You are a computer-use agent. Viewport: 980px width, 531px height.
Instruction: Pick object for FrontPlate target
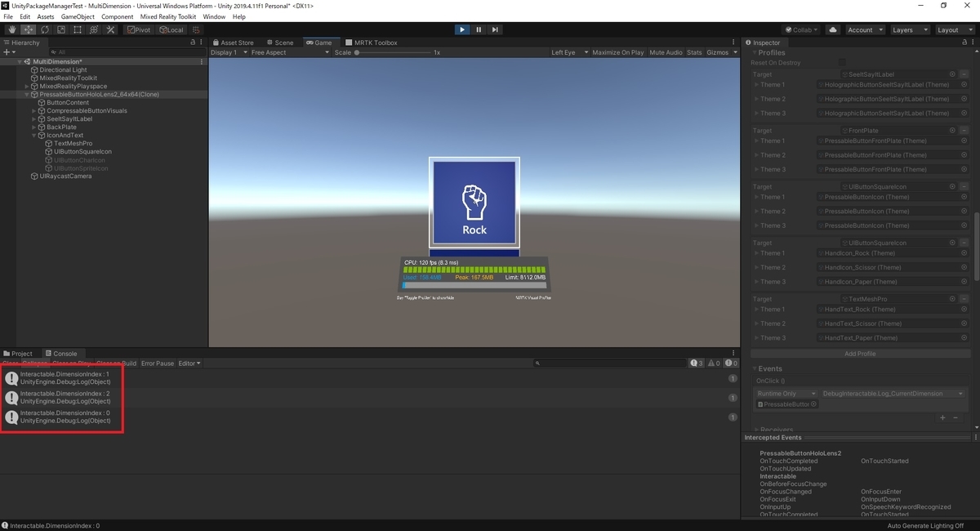click(x=952, y=131)
